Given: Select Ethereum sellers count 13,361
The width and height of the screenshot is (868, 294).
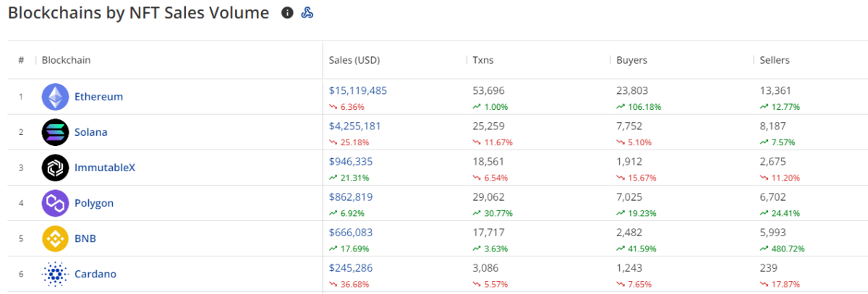Looking at the screenshot, I should (x=775, y=91).
